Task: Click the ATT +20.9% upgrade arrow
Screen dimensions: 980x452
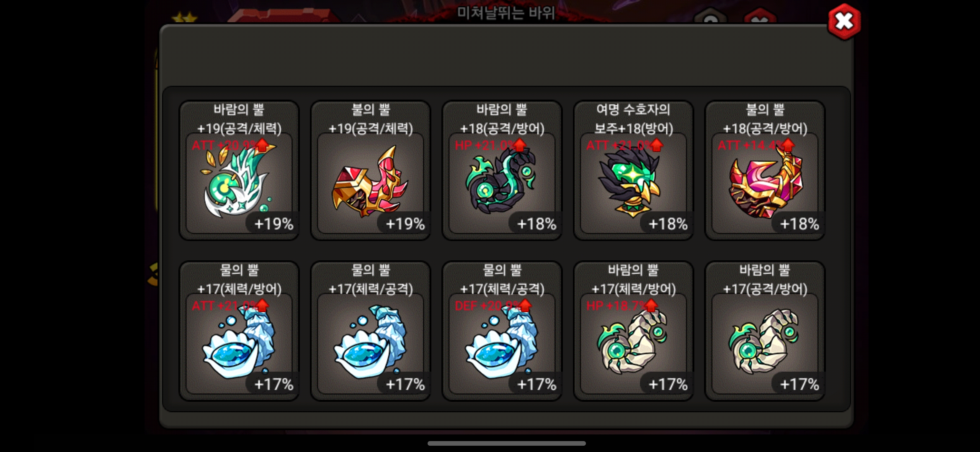Action: pyautogui.click(x=262, y=145)
